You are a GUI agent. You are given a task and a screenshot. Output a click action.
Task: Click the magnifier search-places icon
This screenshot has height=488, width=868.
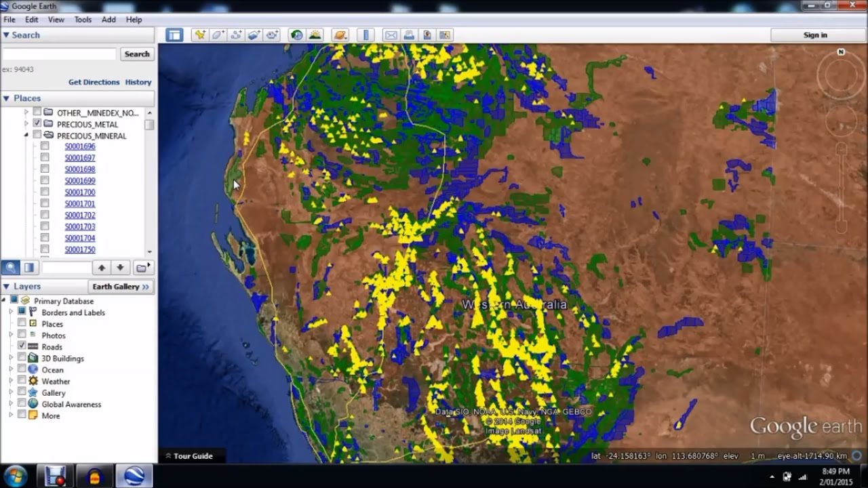pyautogui.click(x=10, y=268)
